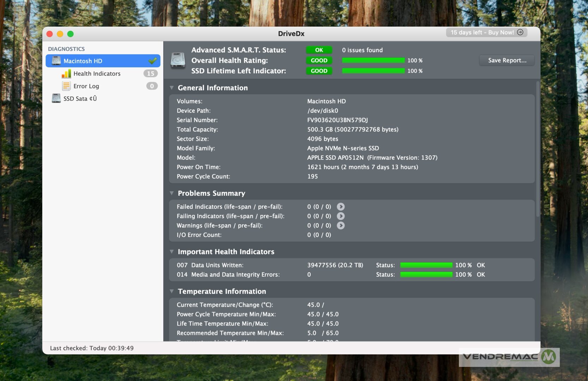Screen dimensions: 588x381
Task: Click the Error Log document icon
Action: tap(66, 86)
